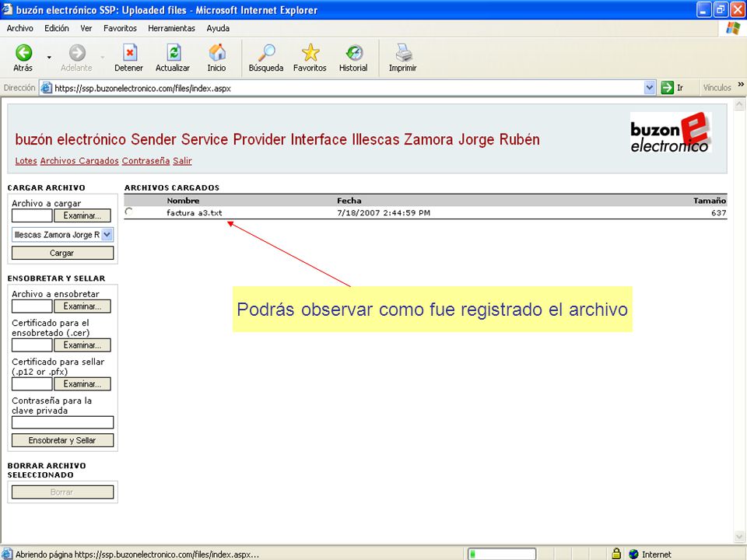Viewport: 747px width, 560px height.
Task: Click the .p12 or .pfx certificate path field
Action: [32, 383]
